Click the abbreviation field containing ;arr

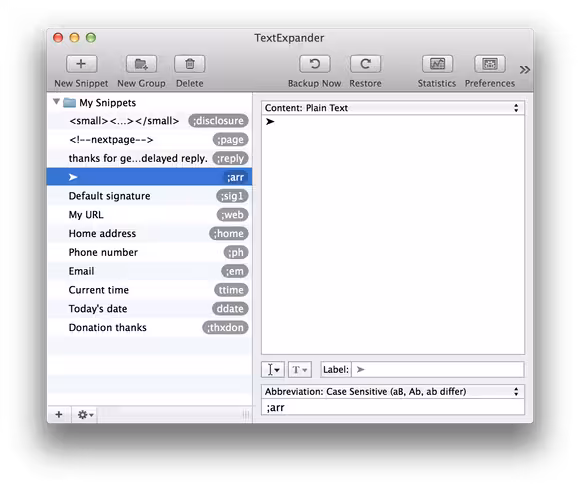pos(393,407)
